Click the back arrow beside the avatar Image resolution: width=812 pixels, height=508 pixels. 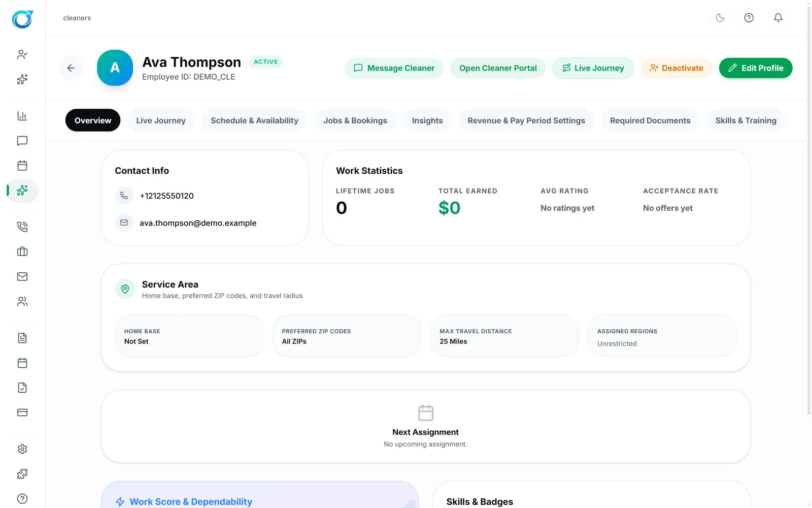tap(71, 68)
